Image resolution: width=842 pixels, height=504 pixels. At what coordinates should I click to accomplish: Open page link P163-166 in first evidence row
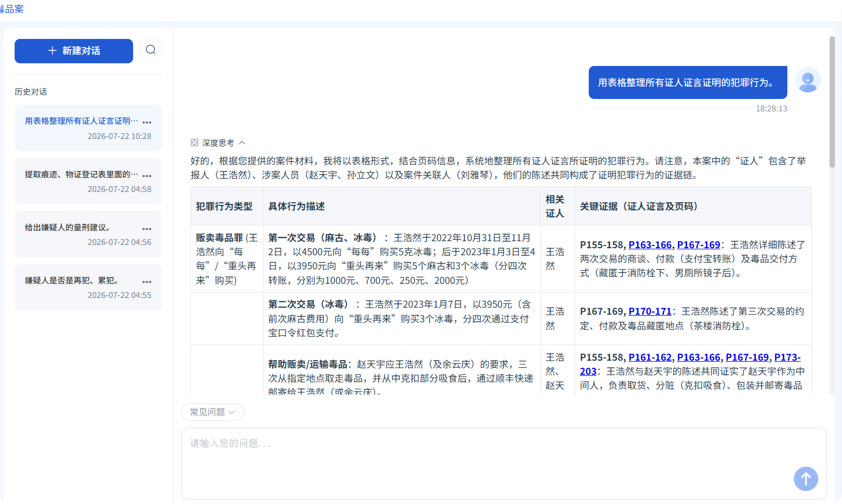coord(650,245)
